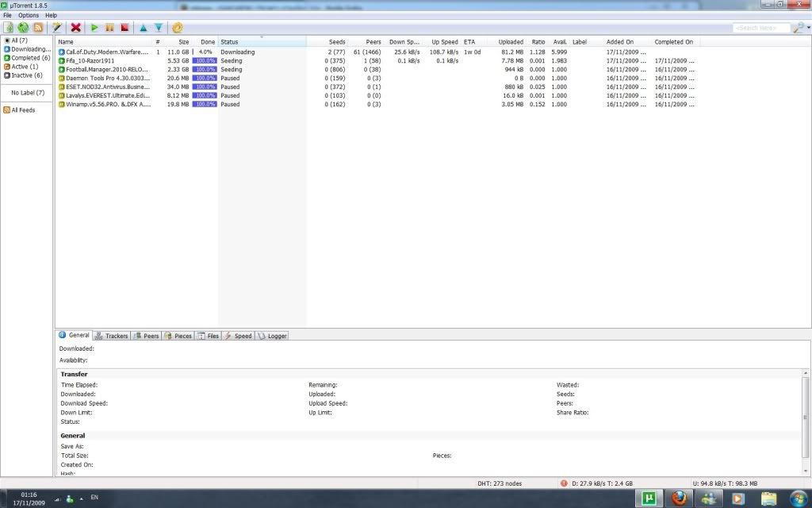This screenshot has width=812, height=508.
Task: Click the Add Torrent from URL icon
Action: [x=23, y=28]
